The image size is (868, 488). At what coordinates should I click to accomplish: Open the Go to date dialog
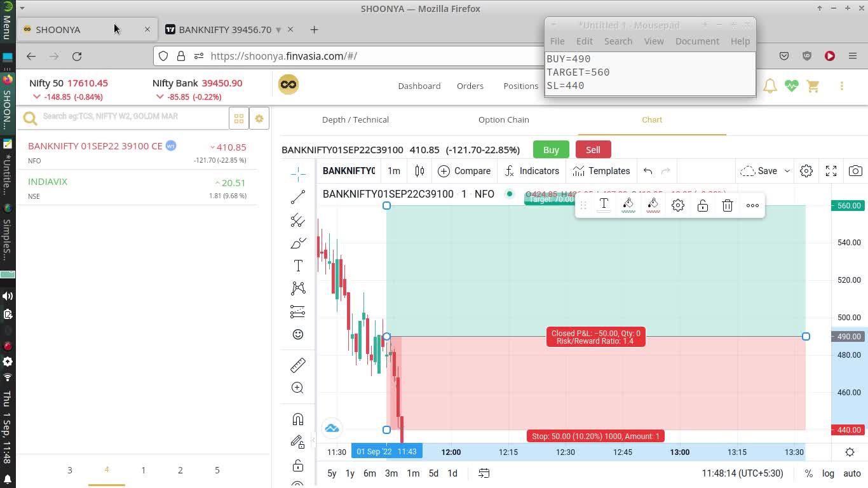pos(484,473)
